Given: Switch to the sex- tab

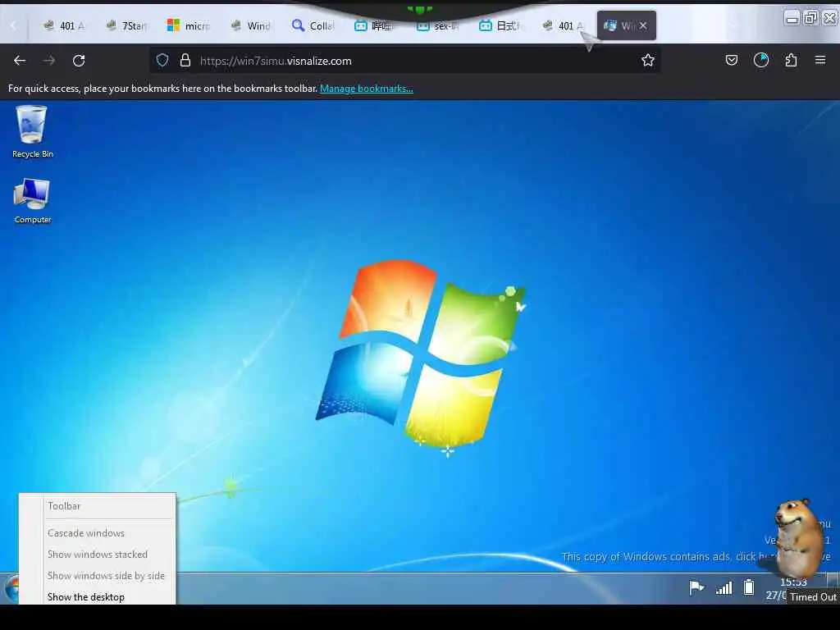Looking at the screenshot, I should (437, 25).
